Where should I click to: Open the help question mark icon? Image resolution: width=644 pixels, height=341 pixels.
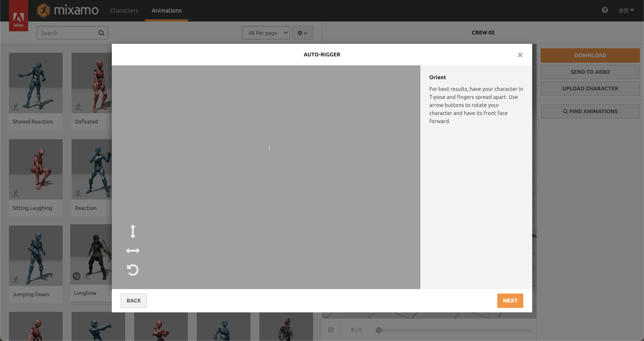(604, 10)
